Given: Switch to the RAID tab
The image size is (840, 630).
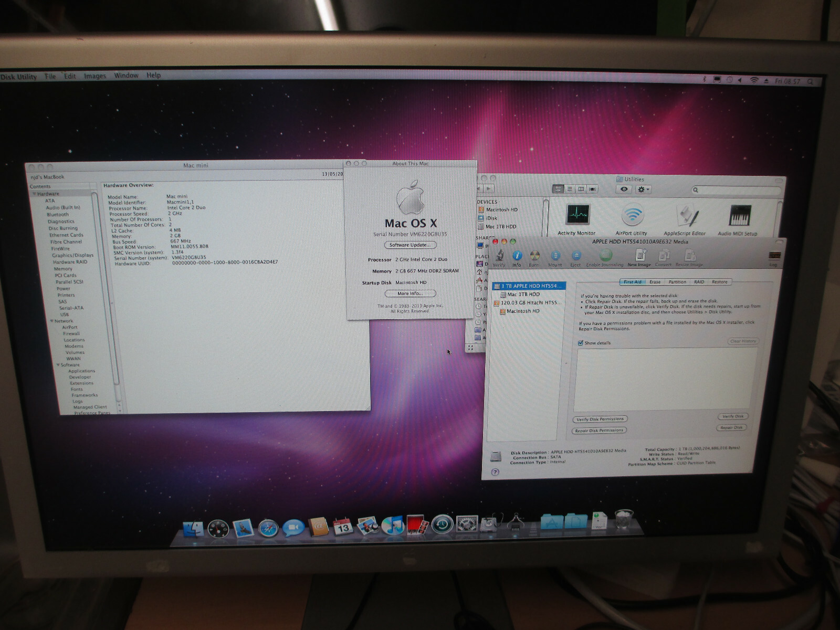Looking at the screenshot, I should click(x=699, y=282).
